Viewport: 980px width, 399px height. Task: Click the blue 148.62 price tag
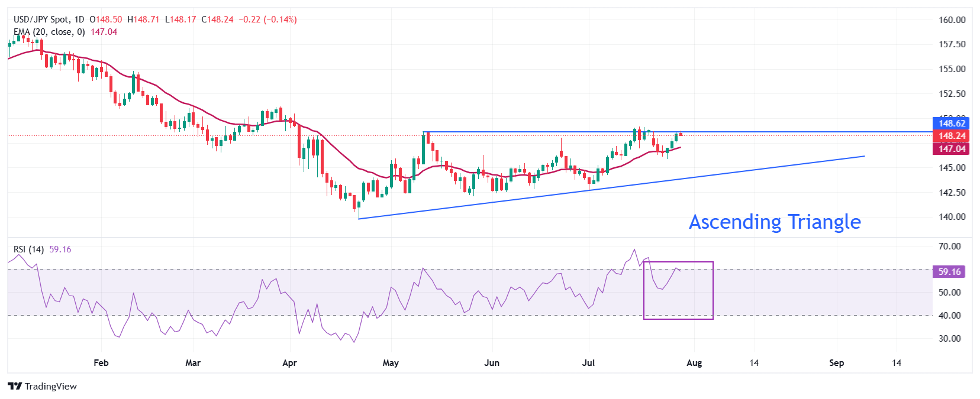click(951, 124)
